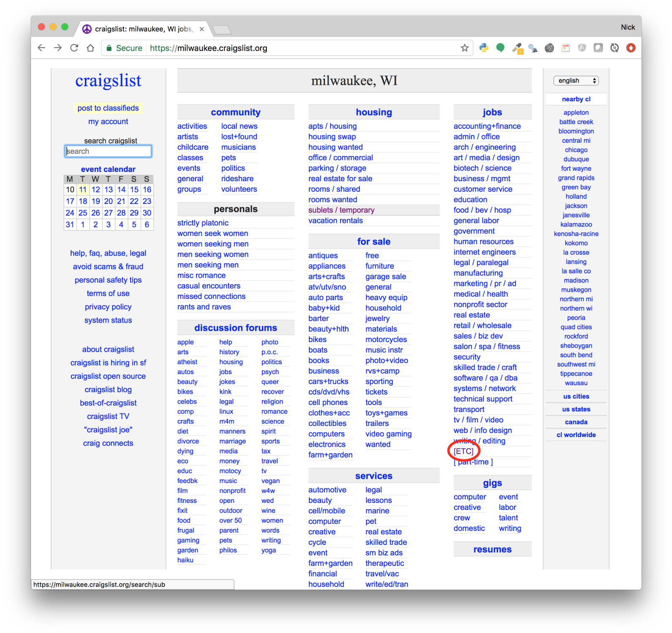Screen dimensions: 672x633
Task: Click the spider web extension icon
Action: 549,48
